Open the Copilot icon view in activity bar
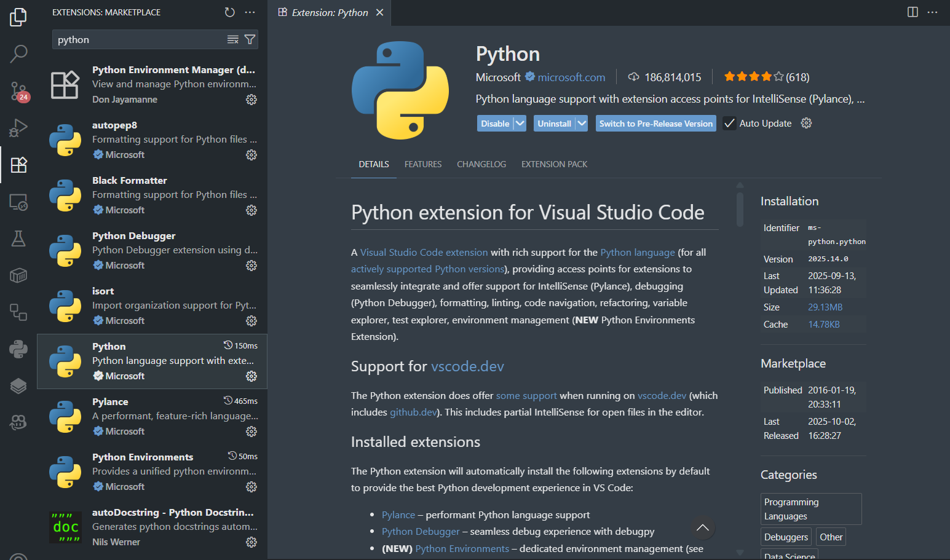Image resolution: width=950 pixels, height=560 pixels. [18, 422]
